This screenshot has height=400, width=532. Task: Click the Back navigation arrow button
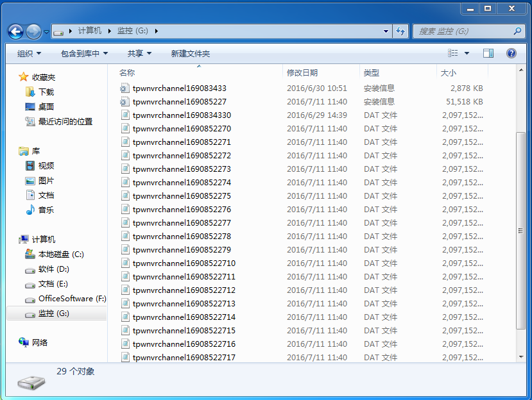coord(15,31)
